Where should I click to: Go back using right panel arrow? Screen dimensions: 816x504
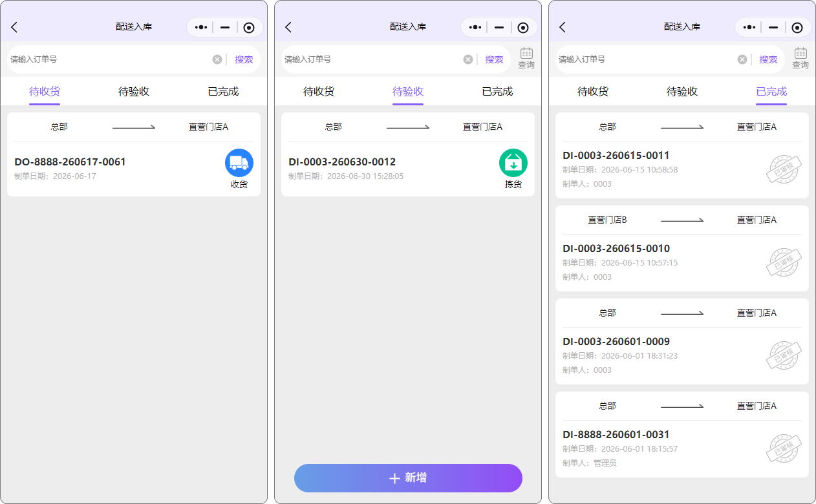(563, 27)
